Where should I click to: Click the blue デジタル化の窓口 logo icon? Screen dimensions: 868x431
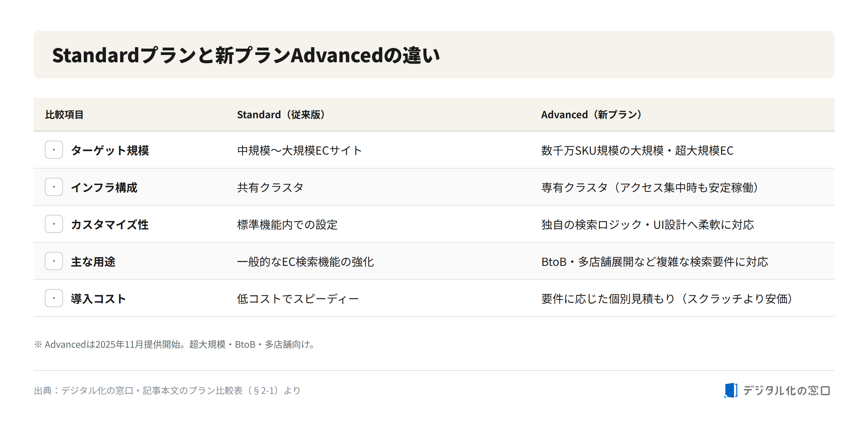coord(731,390)
